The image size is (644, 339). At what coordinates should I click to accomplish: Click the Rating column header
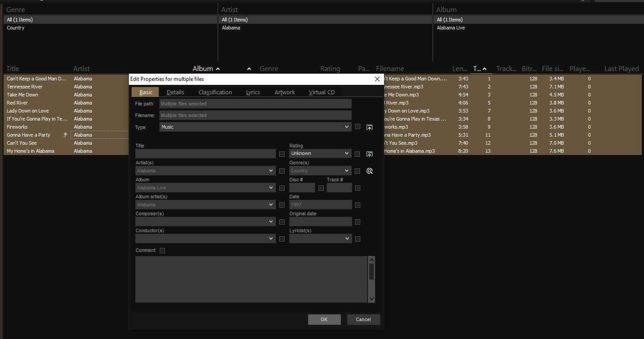330,68
